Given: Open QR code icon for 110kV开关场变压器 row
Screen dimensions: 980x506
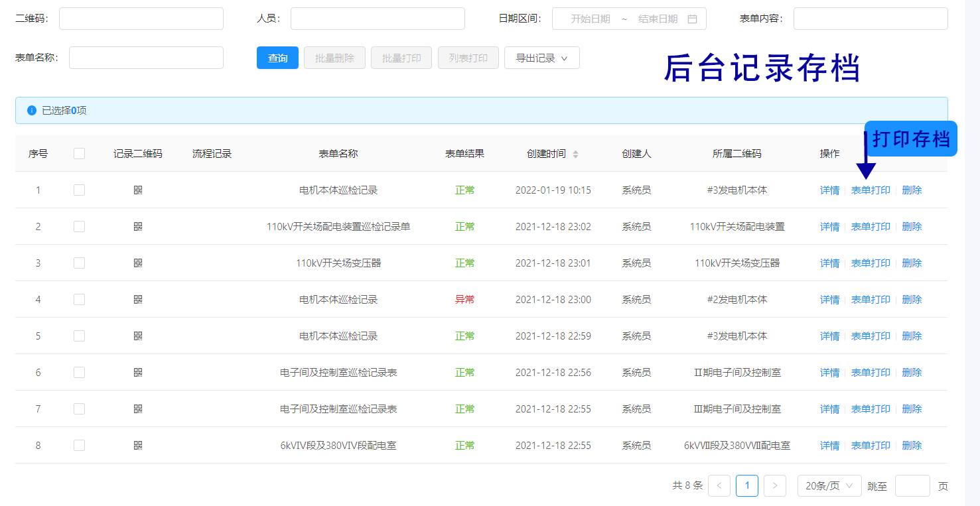Looking at the screenshot, I should pyautogui.click(x=138, y=263).
